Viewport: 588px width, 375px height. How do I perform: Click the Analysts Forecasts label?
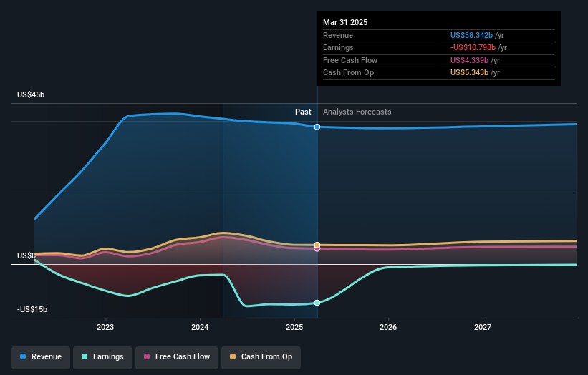point(357,112)
